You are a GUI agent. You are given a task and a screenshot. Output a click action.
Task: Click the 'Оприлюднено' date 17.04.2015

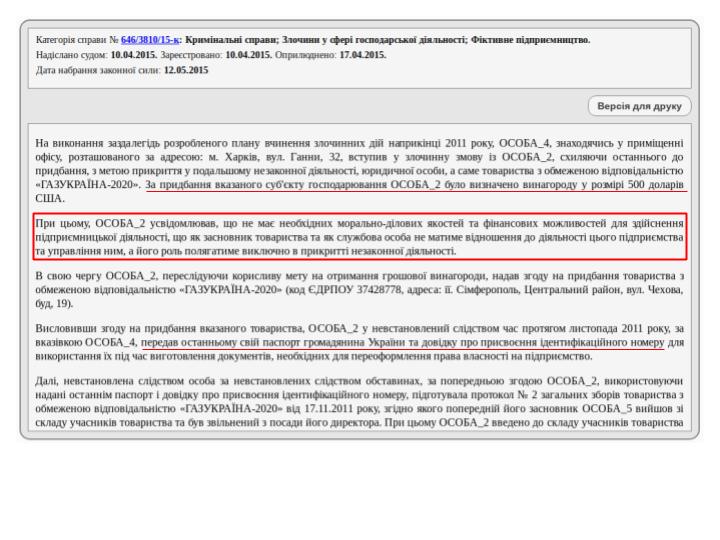362,55
